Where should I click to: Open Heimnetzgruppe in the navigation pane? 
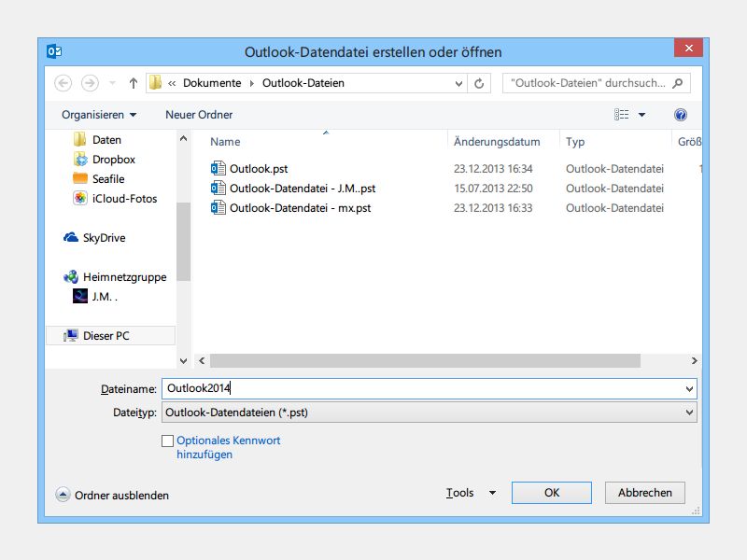coord(124,276)
